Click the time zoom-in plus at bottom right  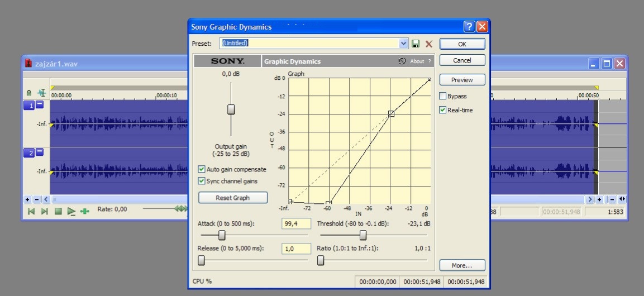pos(599,199)
